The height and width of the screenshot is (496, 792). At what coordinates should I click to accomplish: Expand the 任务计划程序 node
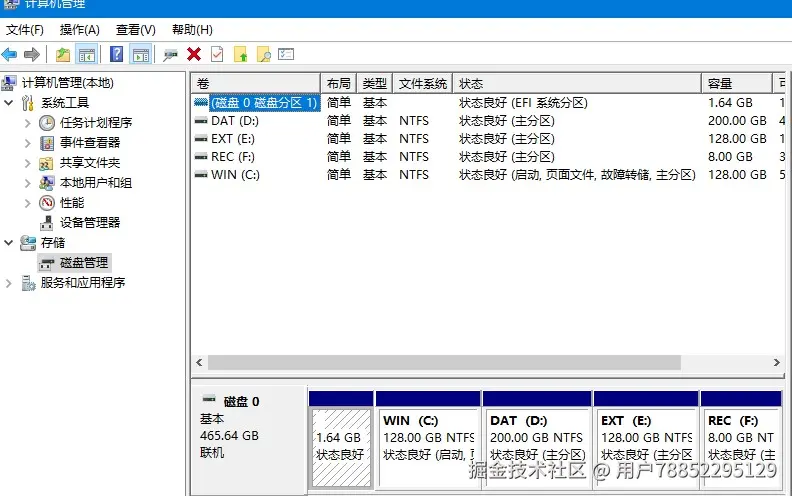pos(28,123)
